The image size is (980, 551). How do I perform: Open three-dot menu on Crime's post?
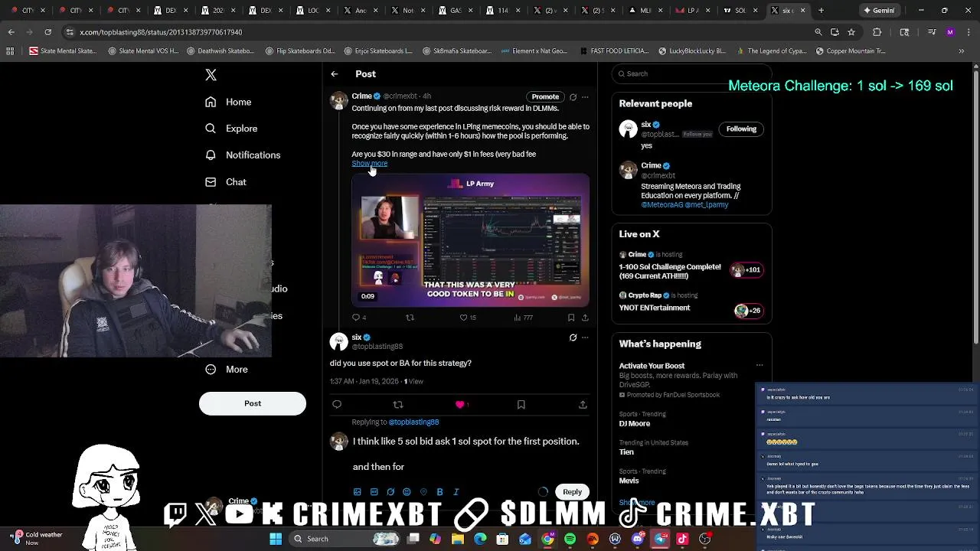click(x=585, y=97)
